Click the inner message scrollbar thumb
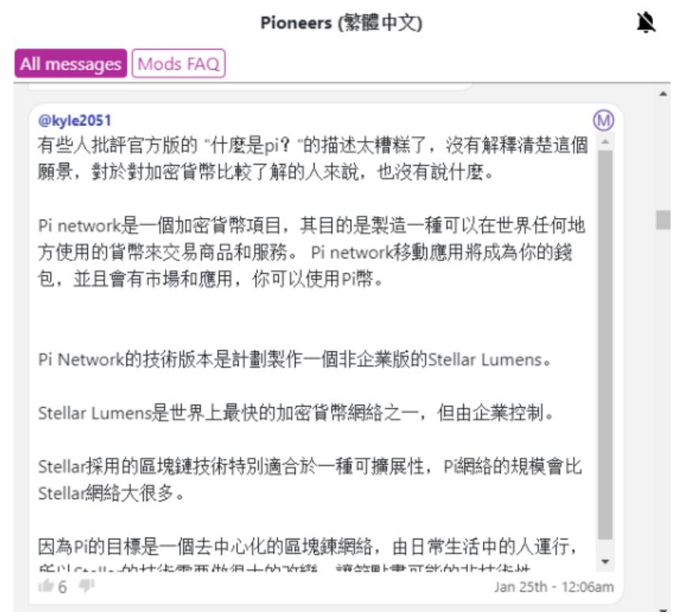684x616 pixels. (x=605, y=345)
